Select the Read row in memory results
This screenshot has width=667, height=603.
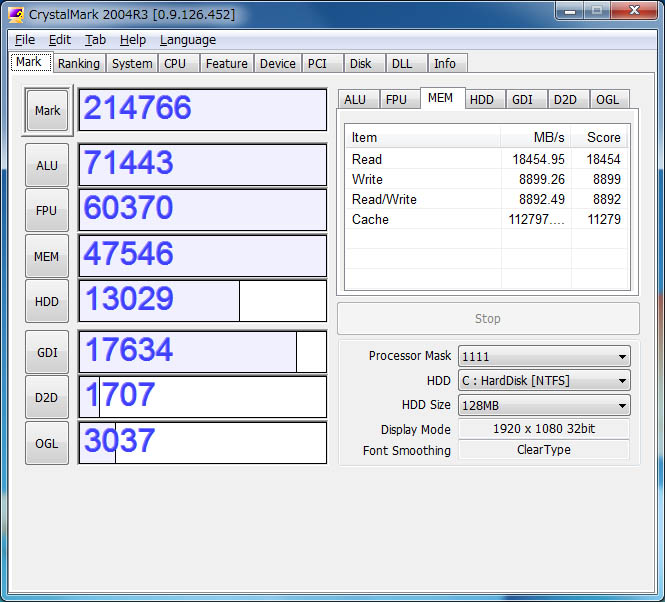486,159
